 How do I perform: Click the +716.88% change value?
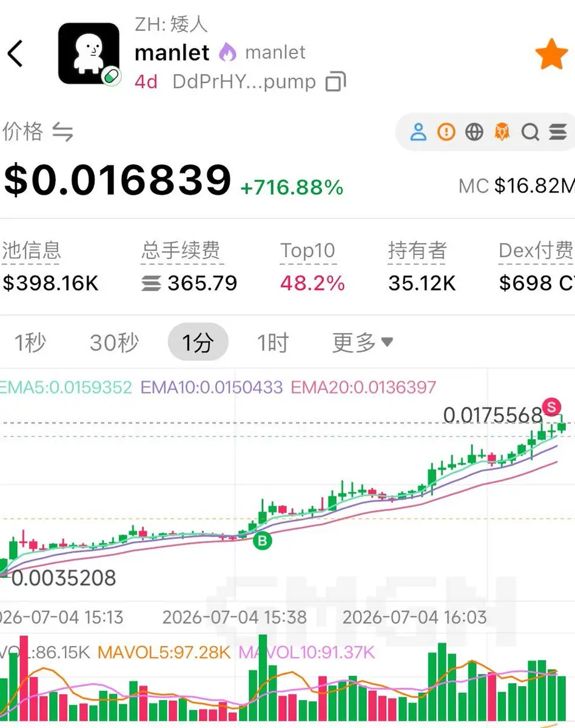coord(292,188)
